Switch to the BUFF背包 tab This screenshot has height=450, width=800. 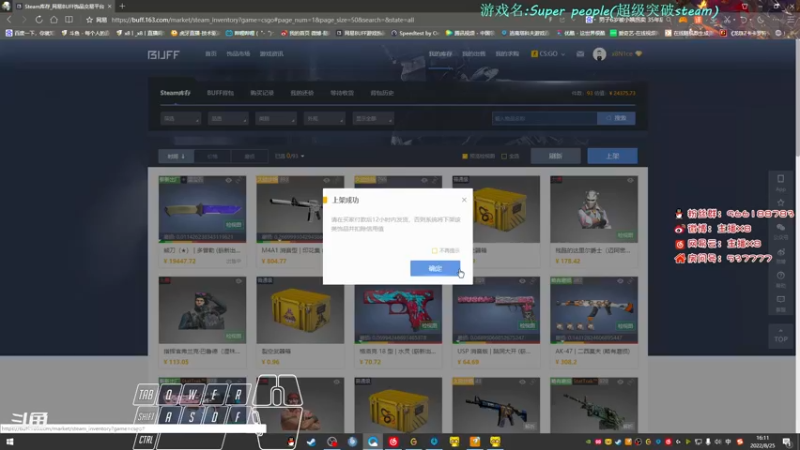220,93
